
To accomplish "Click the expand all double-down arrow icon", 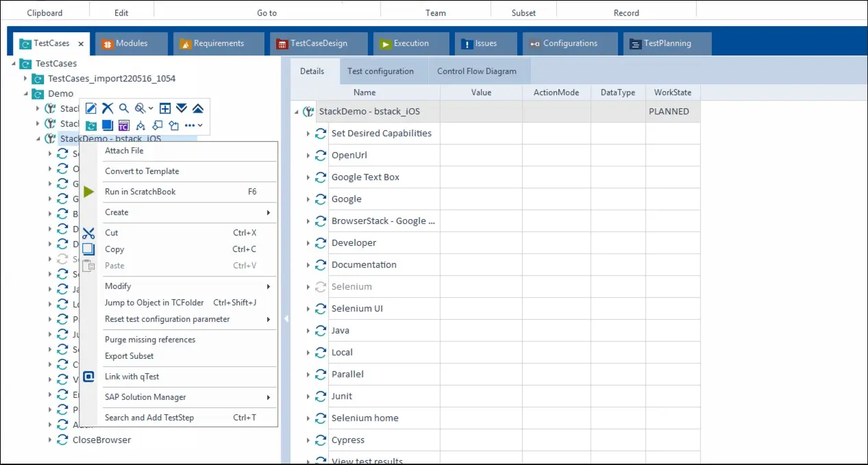I will tap(182, 108).
